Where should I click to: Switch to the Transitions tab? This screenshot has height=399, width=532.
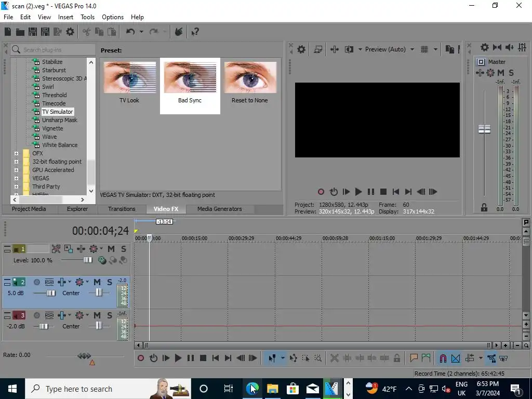(x=122, y=209)
